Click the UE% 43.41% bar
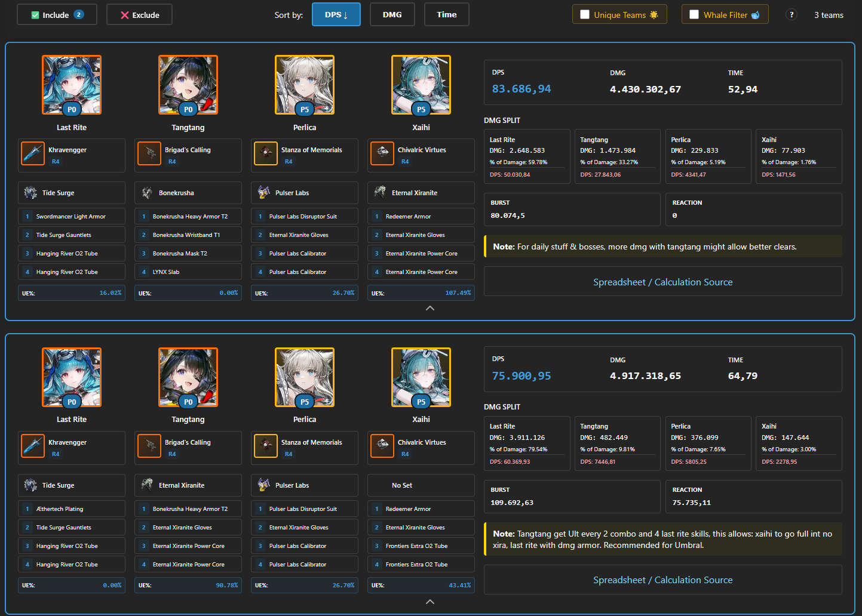862x616 pixels. point(421,585)
